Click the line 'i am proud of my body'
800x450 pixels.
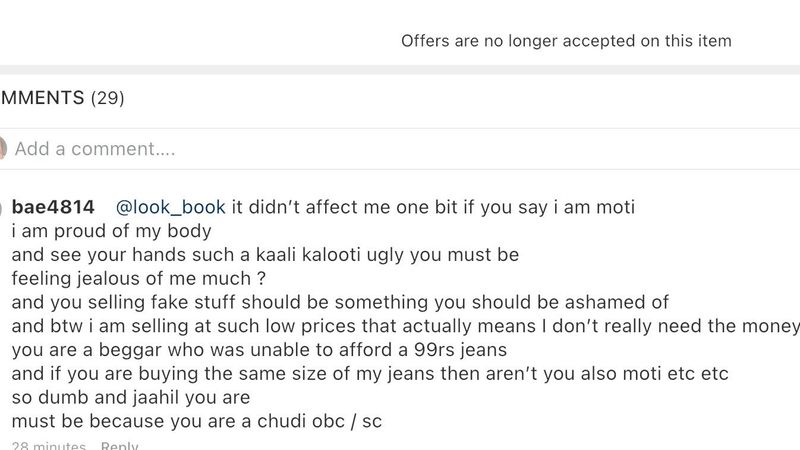pos(111,231)
